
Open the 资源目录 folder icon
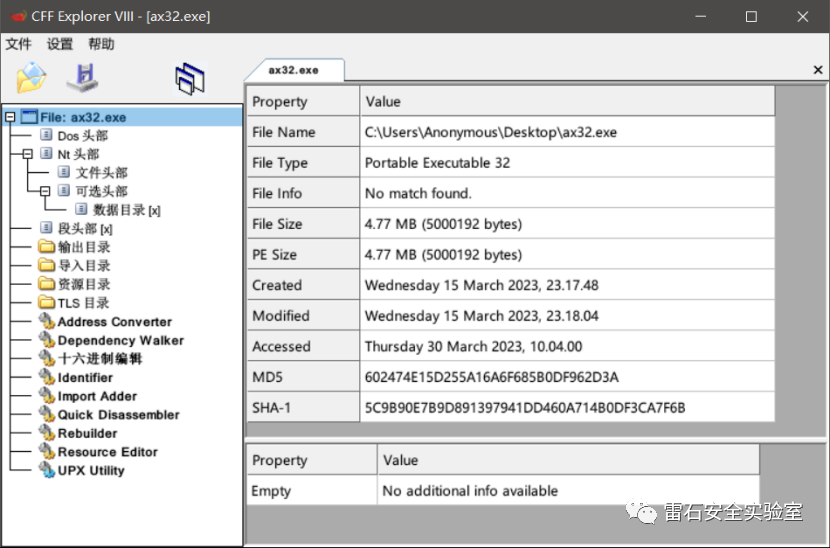(47, 283)
